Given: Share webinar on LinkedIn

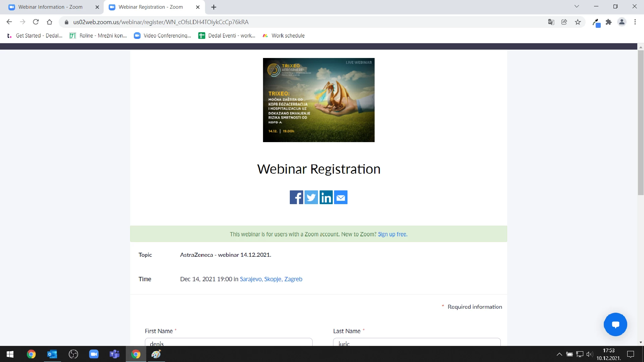Looking at the screenshot, I should (x=326, y=197).
